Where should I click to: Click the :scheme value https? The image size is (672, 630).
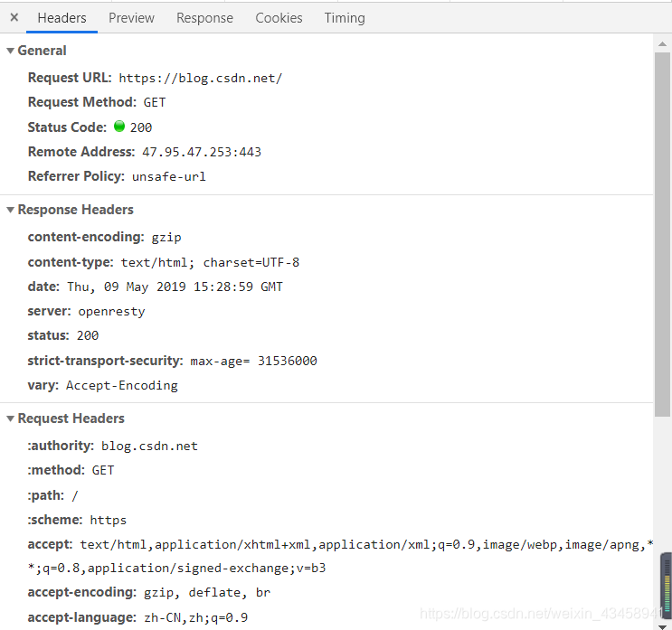(x=108, y=521)
